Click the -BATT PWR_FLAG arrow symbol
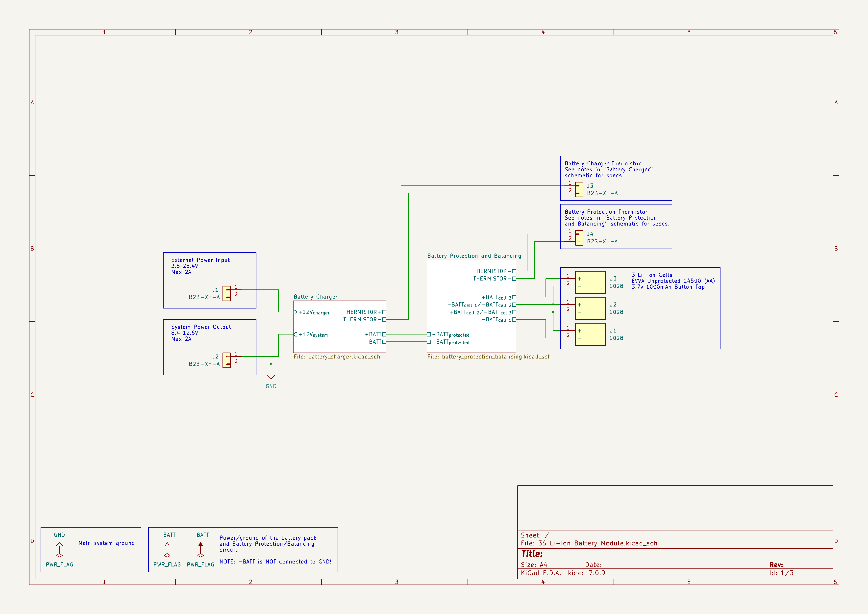Screen dimensions: 868x614 [x=201, y=550]
